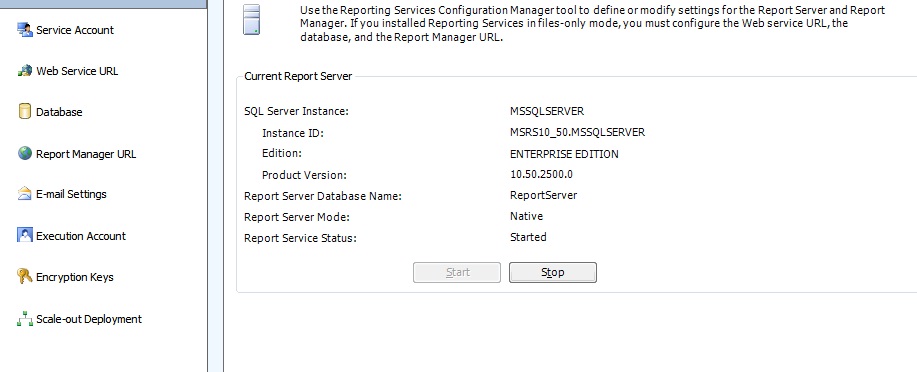Open the Web Service URL page
This screenshot has height=372, width=917.
(77, 71)
